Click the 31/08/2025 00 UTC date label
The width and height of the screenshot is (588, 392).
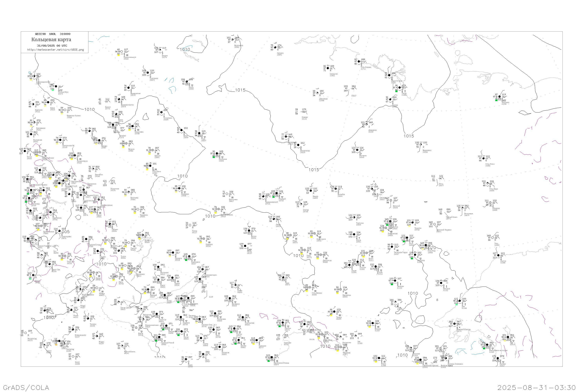click(x=52, y=46)
